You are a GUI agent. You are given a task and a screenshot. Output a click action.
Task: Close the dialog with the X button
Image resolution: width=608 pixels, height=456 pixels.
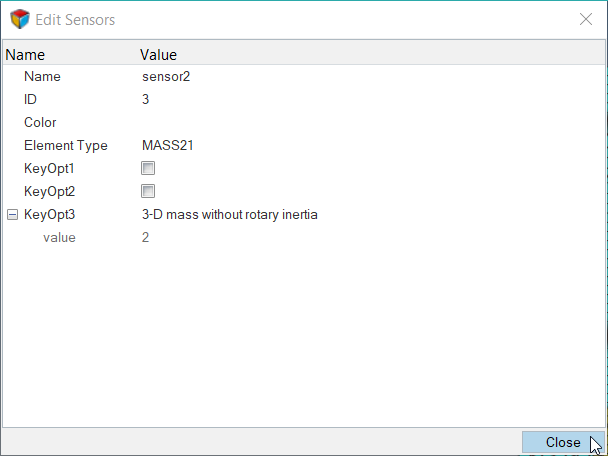point(586,19)
